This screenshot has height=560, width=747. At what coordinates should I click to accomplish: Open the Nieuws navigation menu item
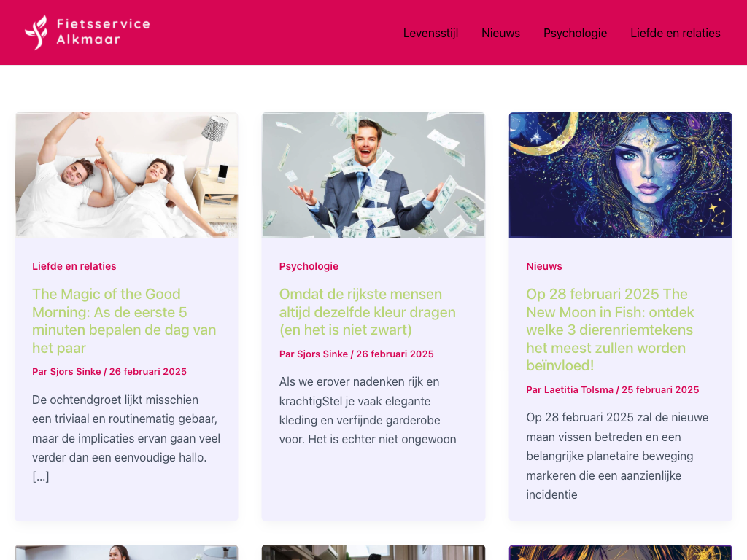click(x=500, y=34)
